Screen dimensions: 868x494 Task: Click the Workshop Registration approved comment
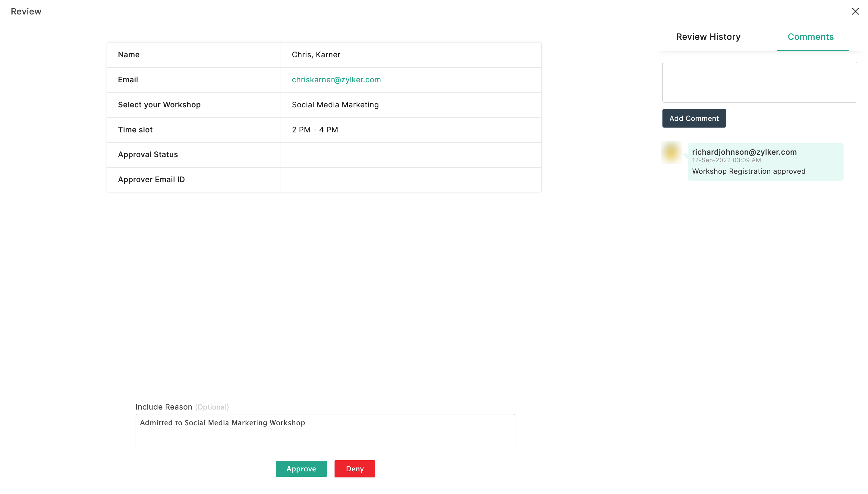748,171
